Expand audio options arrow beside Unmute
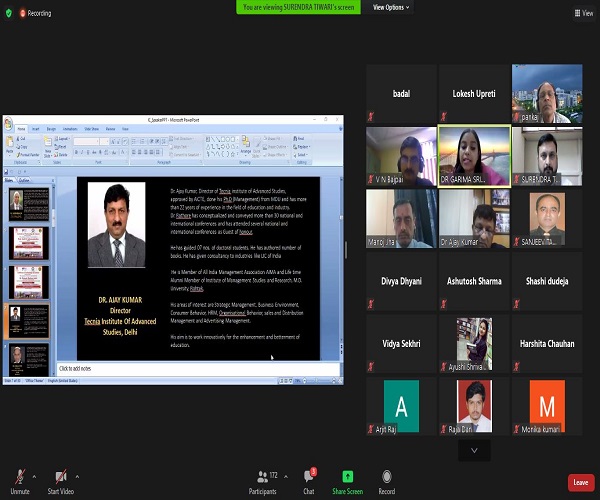 34,477
